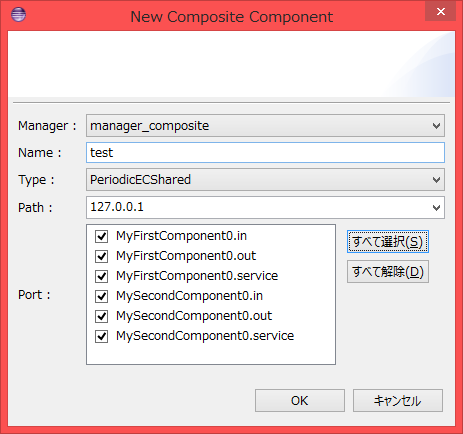Click the Path field showing 127.0.0.1
Screen dimensions: 463x434
[x=257, y=207]
